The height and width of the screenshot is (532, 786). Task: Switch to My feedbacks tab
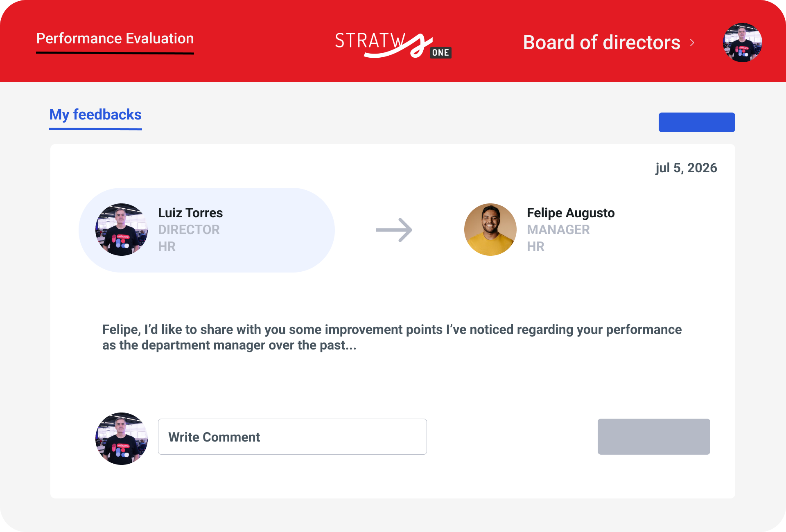95,115
